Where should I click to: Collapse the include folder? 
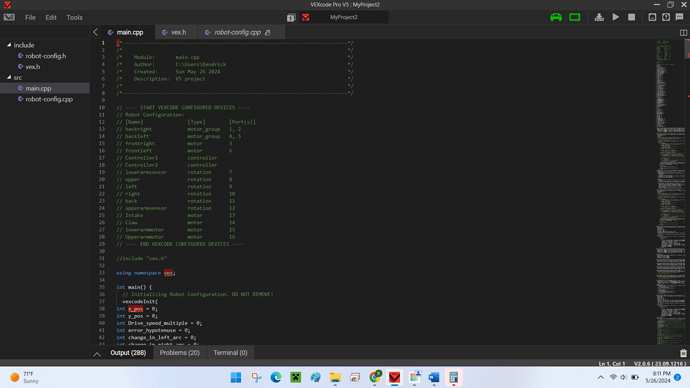9,45
